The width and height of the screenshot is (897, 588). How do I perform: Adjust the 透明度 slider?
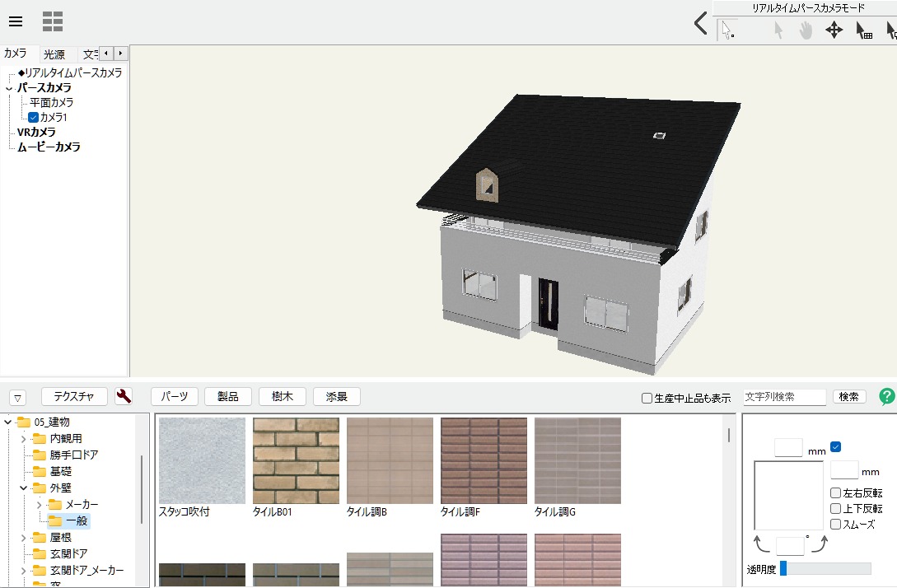[783, 568]
